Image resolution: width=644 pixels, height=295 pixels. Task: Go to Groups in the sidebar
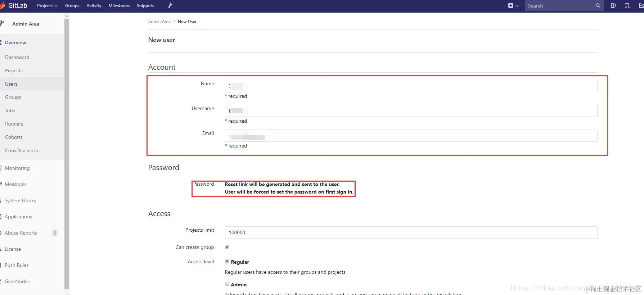coord(13,97)
